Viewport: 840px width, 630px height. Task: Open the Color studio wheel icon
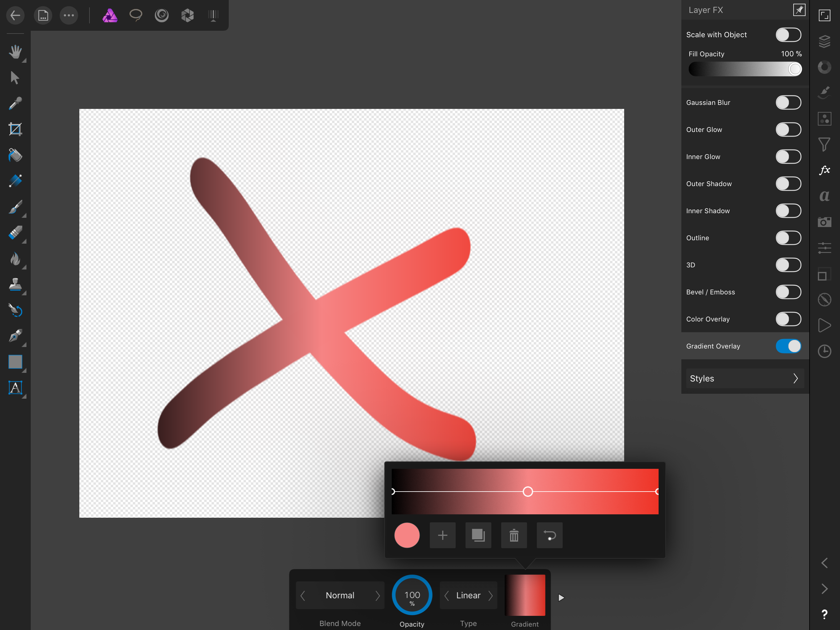[824, 67]
